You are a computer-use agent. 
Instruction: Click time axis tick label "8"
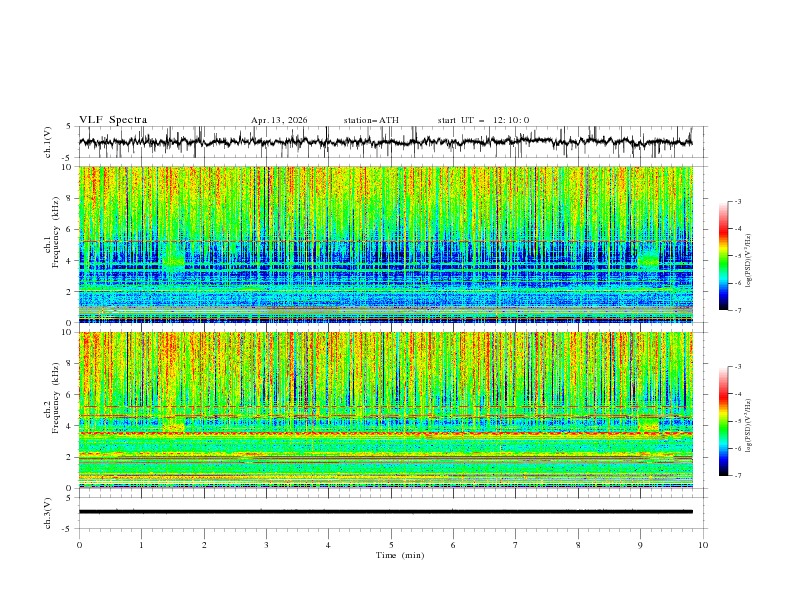[578, 545]
